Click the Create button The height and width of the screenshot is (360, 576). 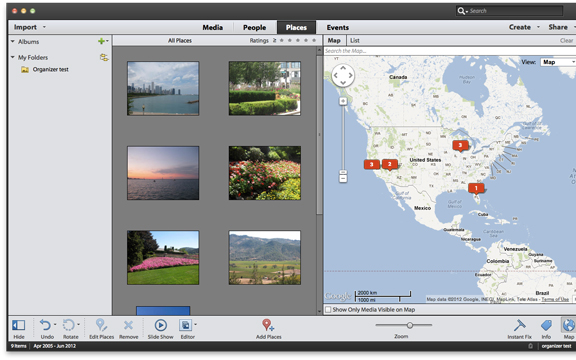click(519, 27)
